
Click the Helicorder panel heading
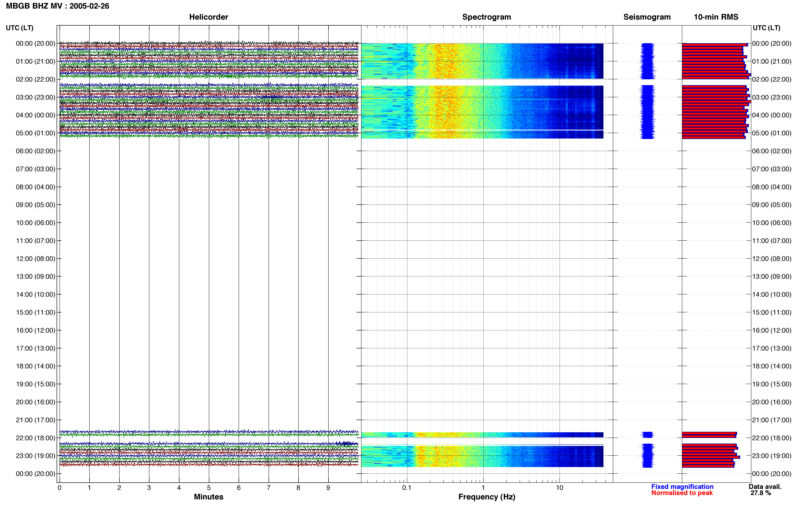point(209,17)
